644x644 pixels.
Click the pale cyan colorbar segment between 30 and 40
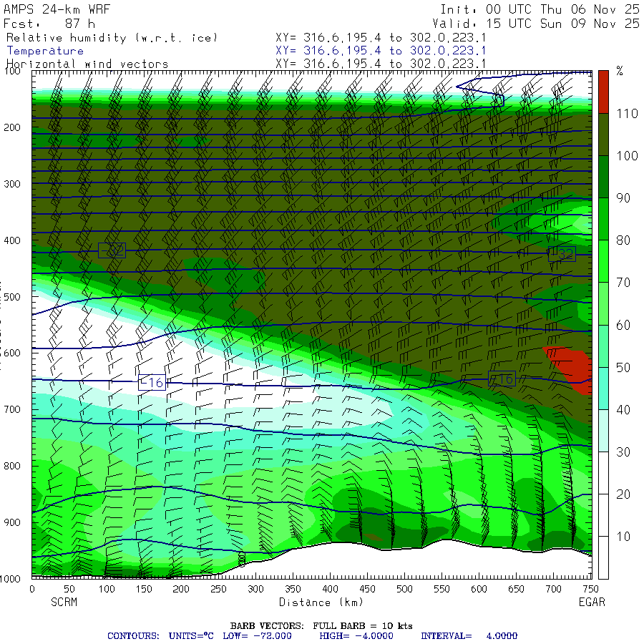pyautogui.click(x=603, y=431)
